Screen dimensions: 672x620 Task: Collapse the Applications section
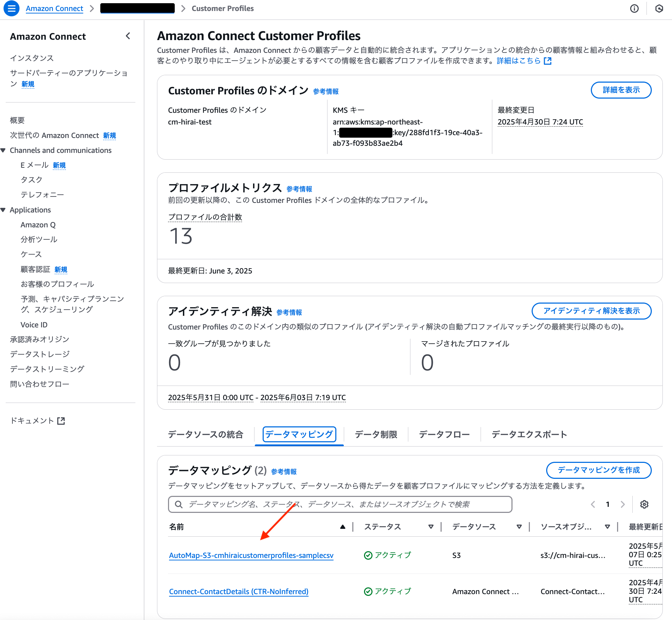click(4, 210)
